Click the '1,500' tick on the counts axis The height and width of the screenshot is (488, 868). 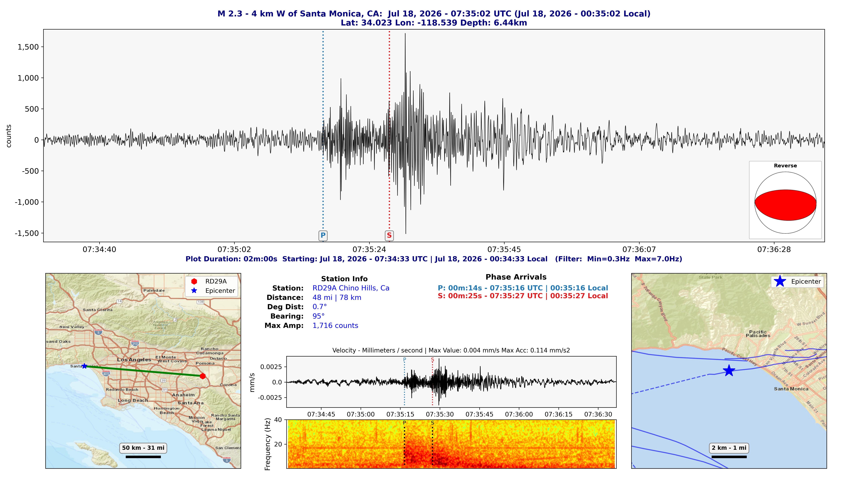pos(28,47)
